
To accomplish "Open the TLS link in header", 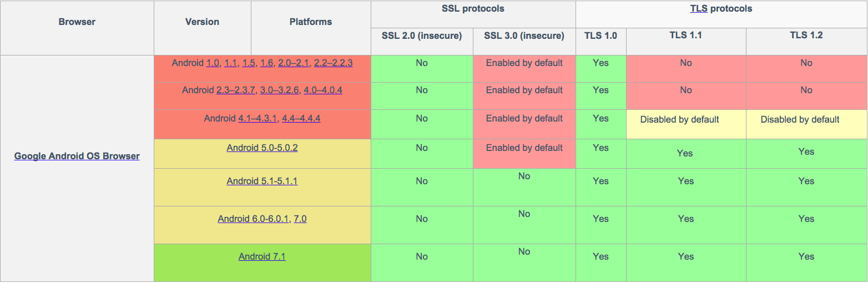I will point(698,8).
